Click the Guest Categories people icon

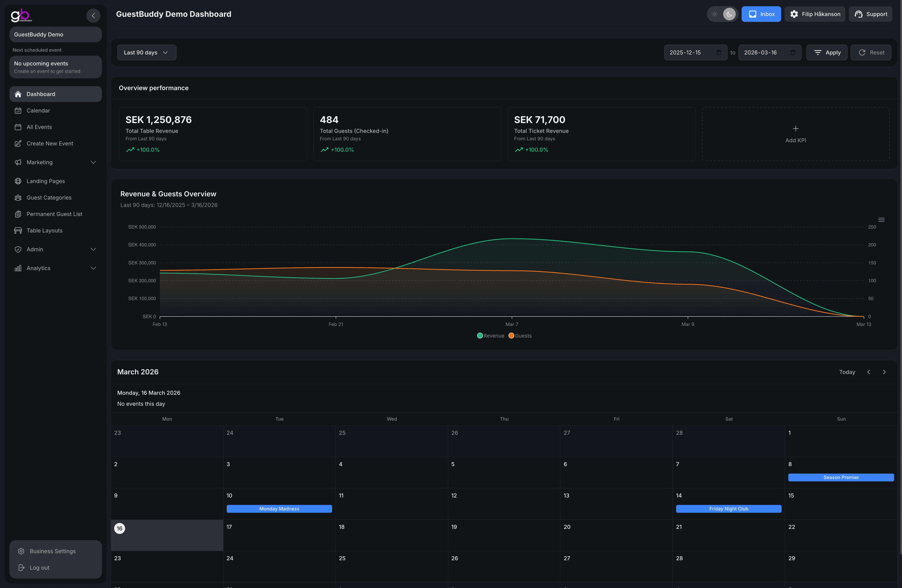point(18,197)
